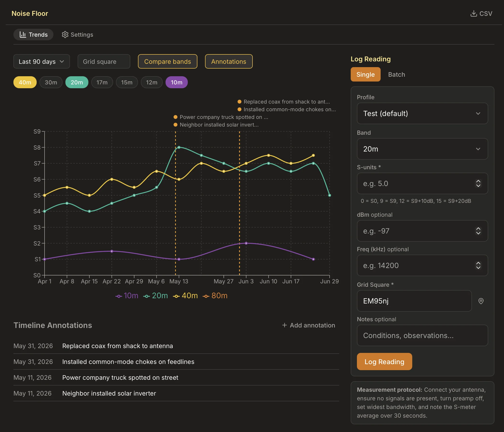504x432 pixels.
Task: Toggle the purple 10m band pill
Action: tap(176, 82)
